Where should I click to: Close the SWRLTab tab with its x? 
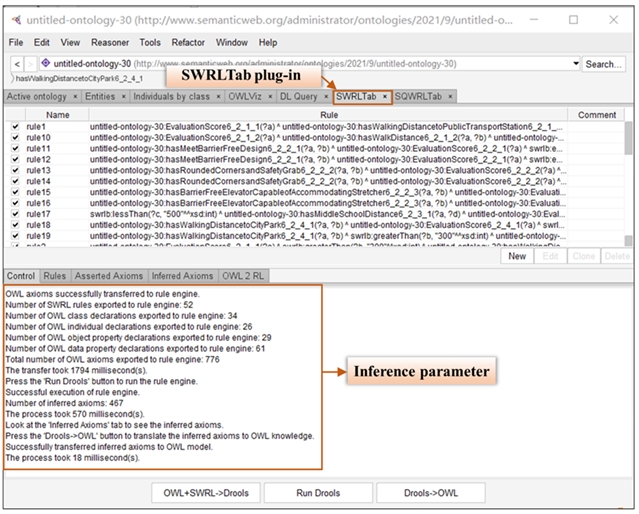click(385, 97)
